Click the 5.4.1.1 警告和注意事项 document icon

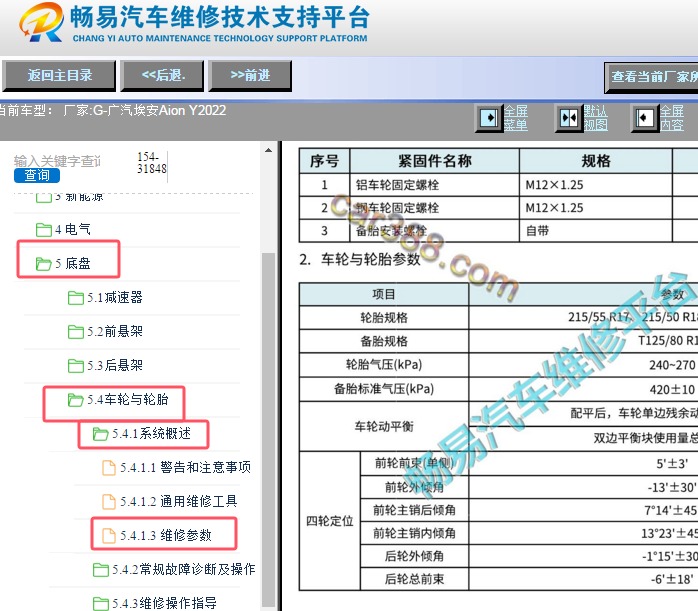point(109,468)
